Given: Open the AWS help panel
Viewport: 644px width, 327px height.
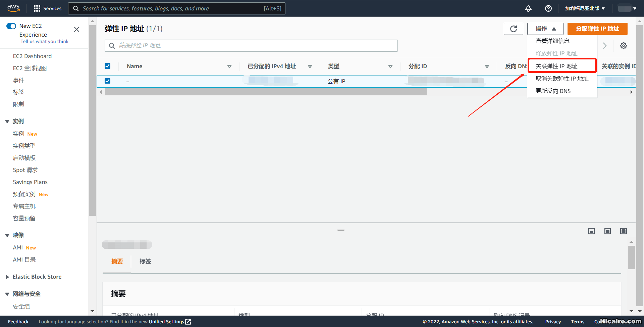Looking at the screenshot, I should [x=548, y=8].
